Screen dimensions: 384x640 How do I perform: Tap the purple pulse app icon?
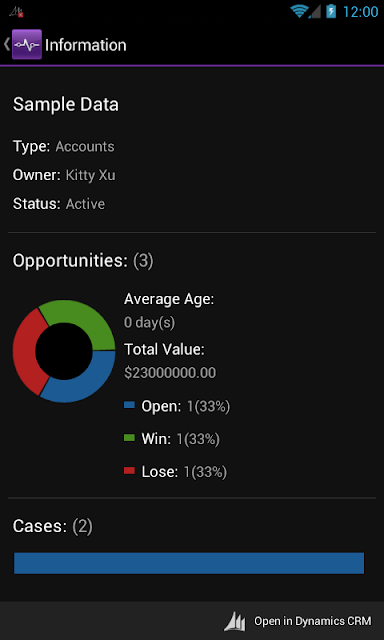coord(27,44)
